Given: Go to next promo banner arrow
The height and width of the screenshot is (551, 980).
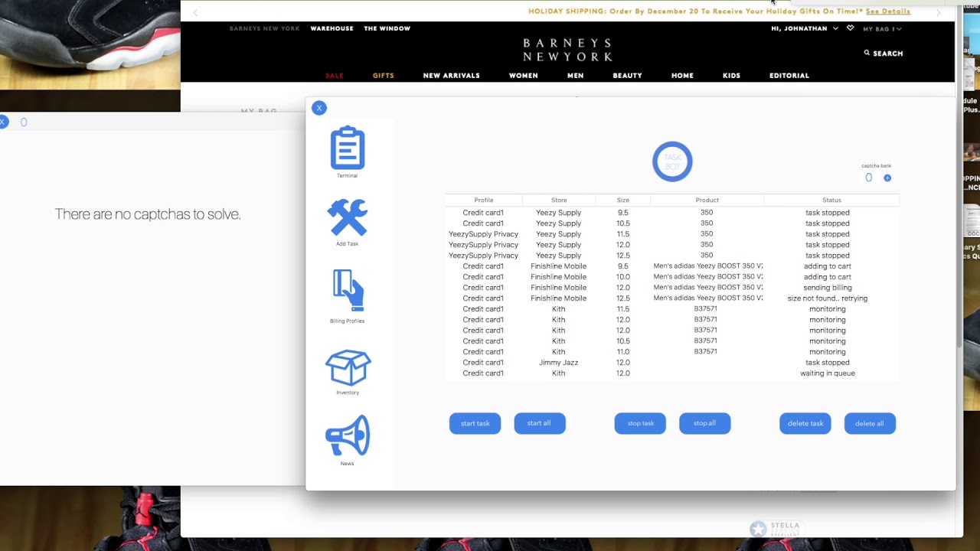Looking at the screenshot, I should click(x=939, y=12).
